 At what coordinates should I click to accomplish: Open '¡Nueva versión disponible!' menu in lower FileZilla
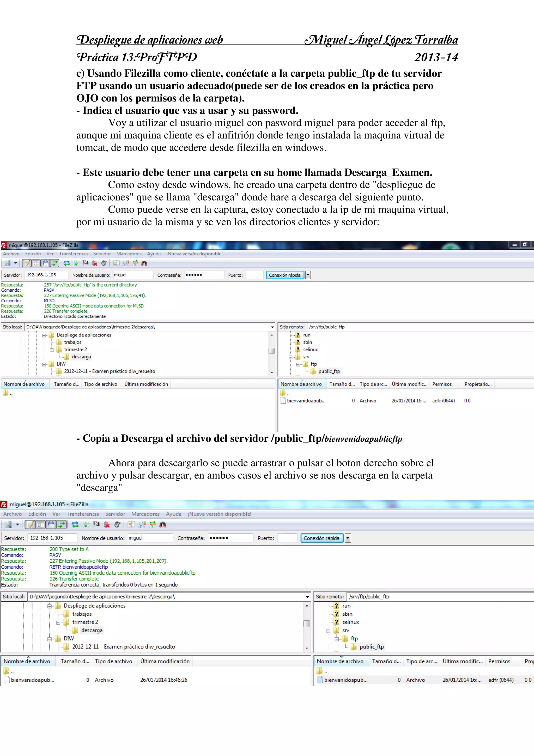click(x=220, y=514)
